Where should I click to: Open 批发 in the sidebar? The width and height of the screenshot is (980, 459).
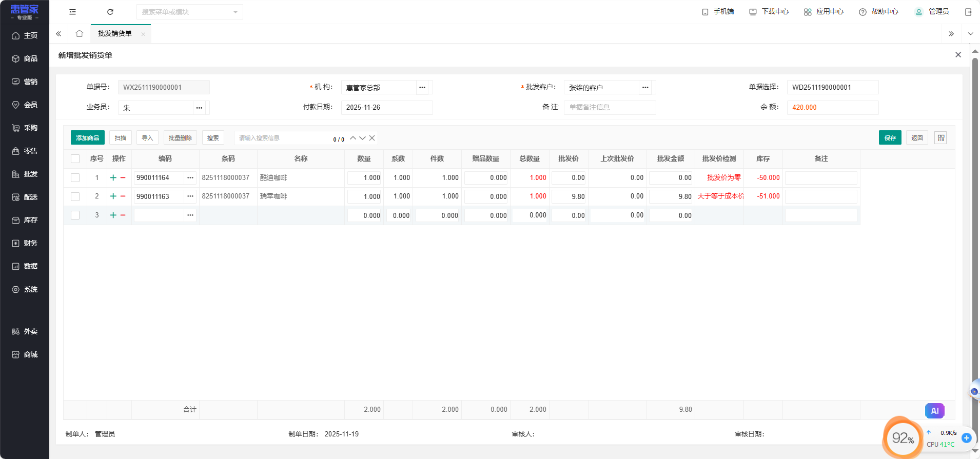click(25, 174)
